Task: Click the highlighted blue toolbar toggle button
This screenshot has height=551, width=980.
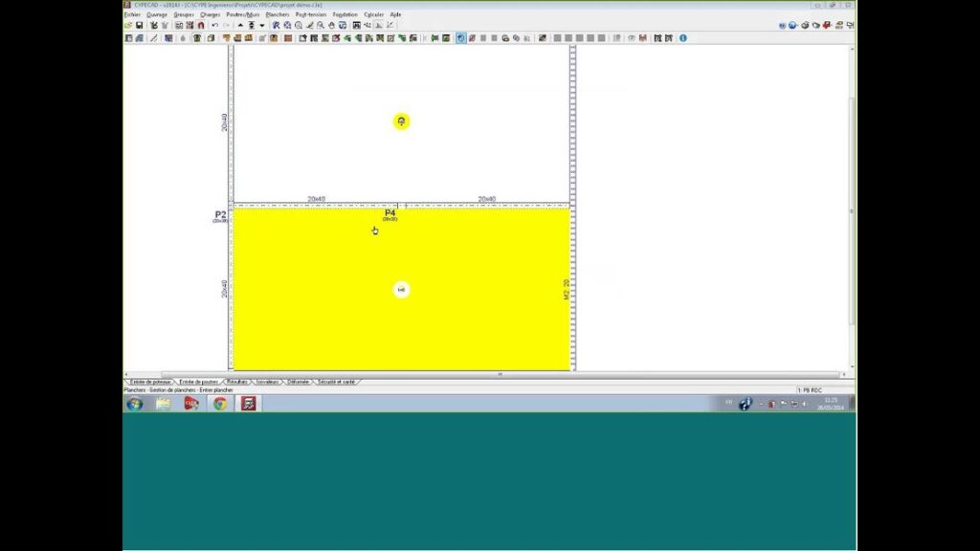Action: point(460,38)
